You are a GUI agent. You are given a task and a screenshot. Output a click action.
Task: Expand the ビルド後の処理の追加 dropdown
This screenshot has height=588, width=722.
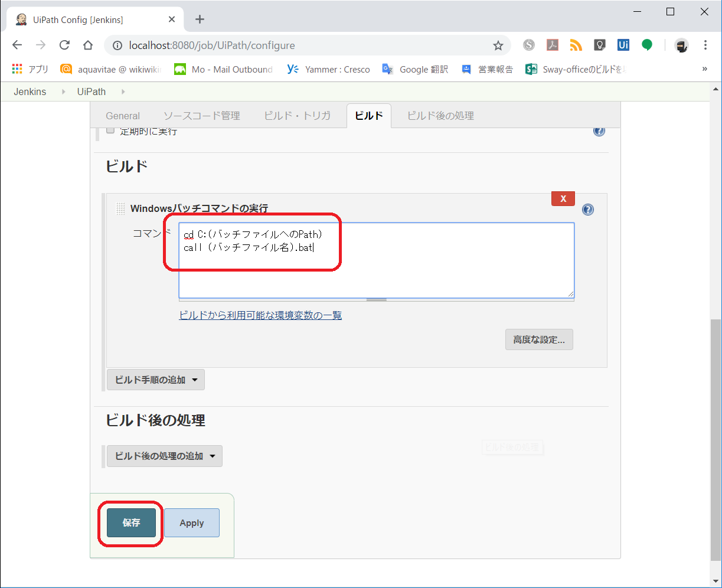(165, 456)
